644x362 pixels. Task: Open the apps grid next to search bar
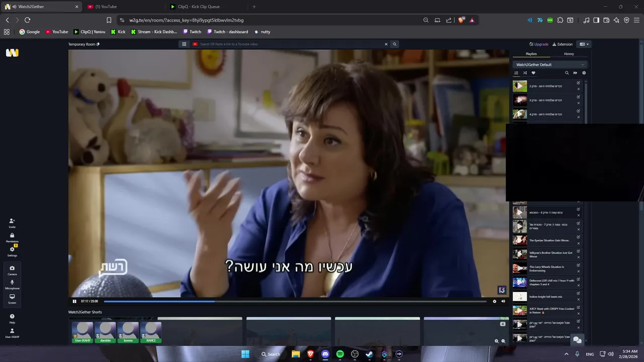click(x=184, y=44)
